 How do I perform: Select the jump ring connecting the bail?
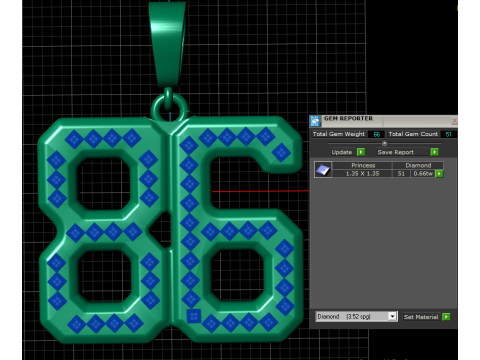pos(169,107)
